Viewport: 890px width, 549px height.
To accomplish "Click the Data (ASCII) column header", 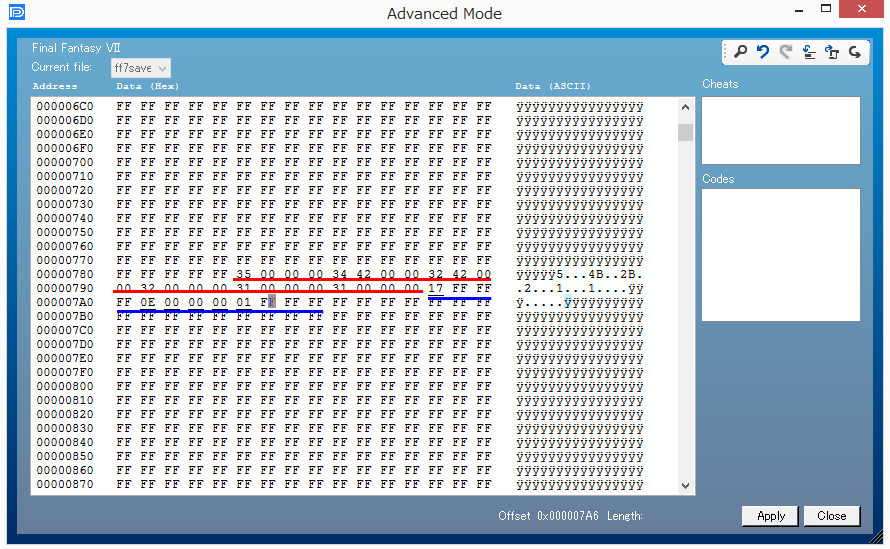I will tap(553, 86).
